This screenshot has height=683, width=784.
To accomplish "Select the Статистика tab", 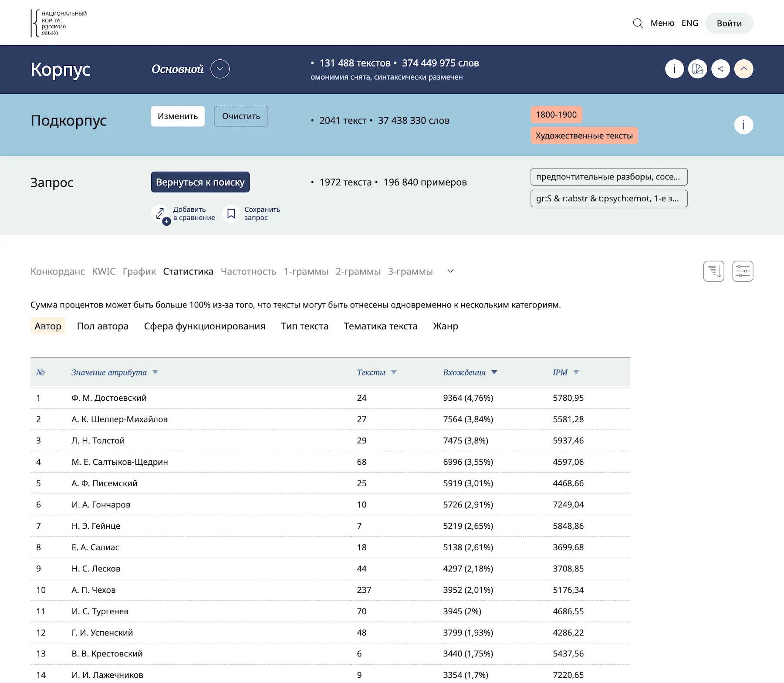I will (188, 271).
